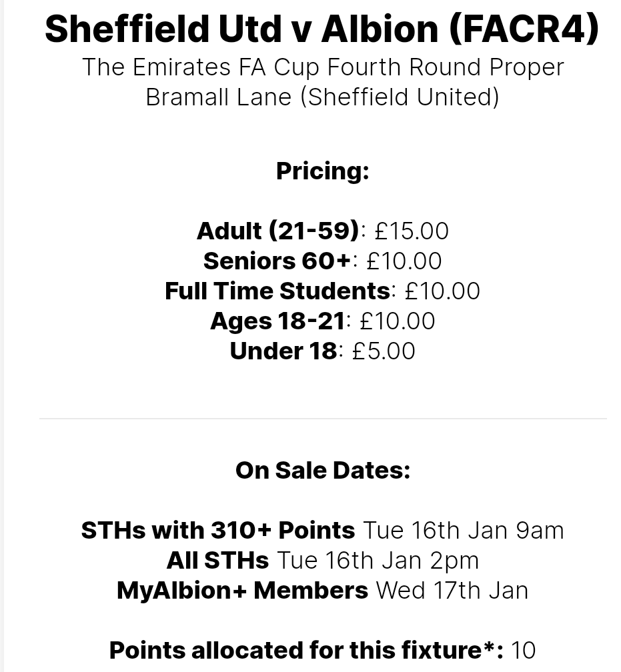Screen dimensions: 621x672
Task: Select the Emirates FA Cup Fourth Round text
Action: pyautogui.click(x=323, y=67)
